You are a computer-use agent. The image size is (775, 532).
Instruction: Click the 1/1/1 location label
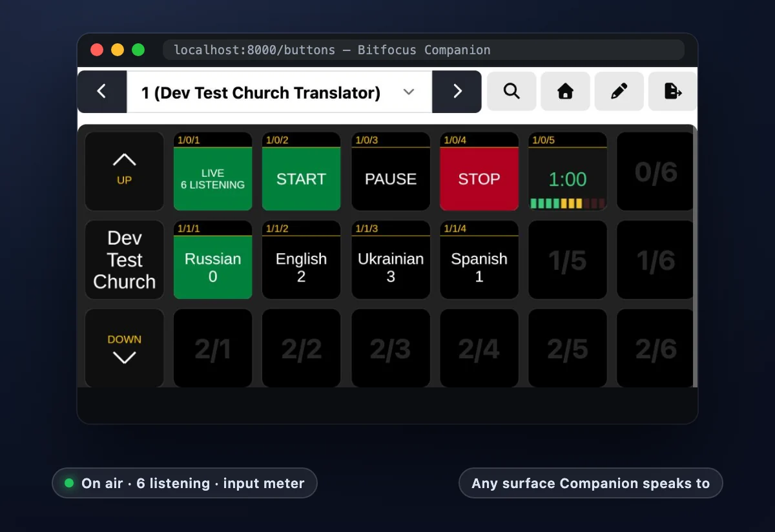coord(189,229)
